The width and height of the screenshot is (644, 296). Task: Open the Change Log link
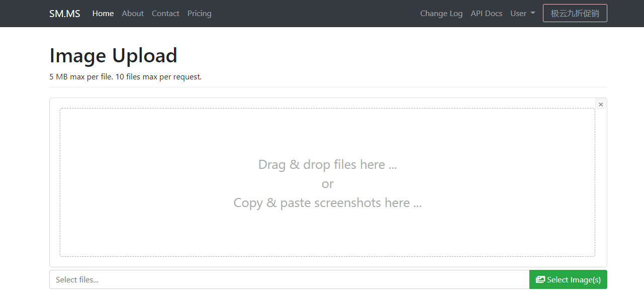tap(441, 14)
